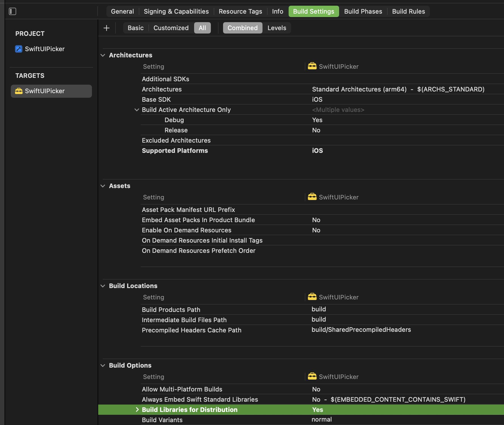Viewport: 504px width, 425px height.
Task: Select On Demand Resources Initial Install Tags
Action: click(x=202, y=240)
